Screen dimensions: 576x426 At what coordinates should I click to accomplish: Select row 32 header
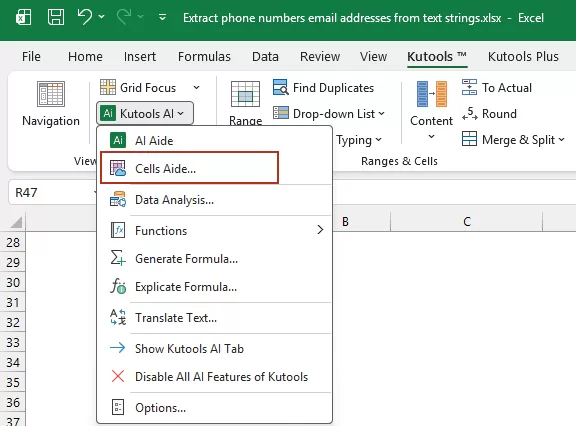13,322
